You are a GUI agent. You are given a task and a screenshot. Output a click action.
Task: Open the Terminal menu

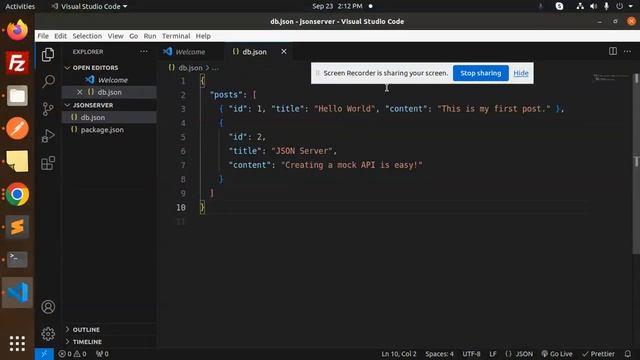coord(176,36)
